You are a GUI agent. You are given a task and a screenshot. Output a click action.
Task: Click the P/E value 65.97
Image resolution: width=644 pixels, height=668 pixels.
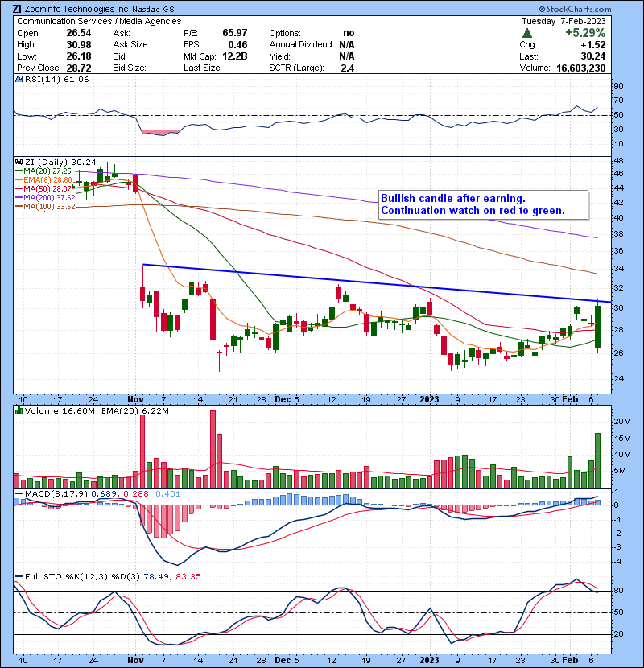click(x=235, y=33)
